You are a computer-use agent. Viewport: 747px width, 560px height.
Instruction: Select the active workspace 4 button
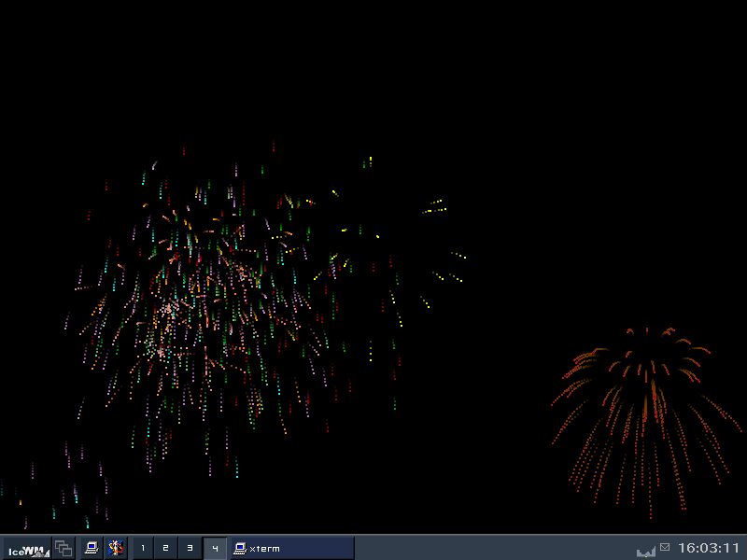pos(215,549)
